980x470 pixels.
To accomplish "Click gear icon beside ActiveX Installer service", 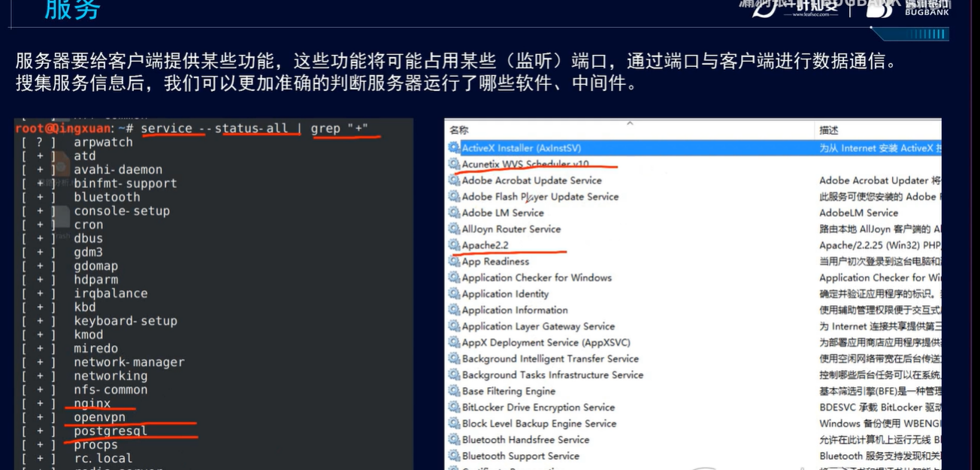I will (x=454, y=148).
